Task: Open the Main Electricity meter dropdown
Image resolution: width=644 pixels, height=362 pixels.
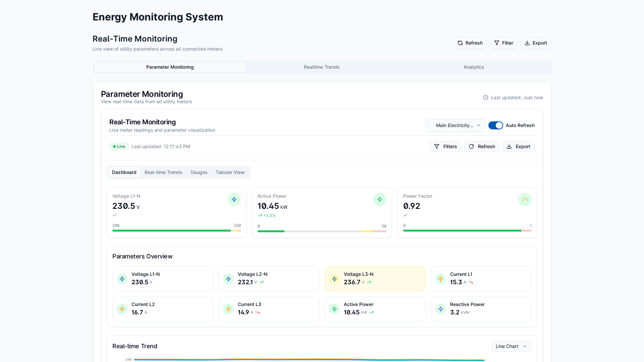Action: tap(455, 125)
